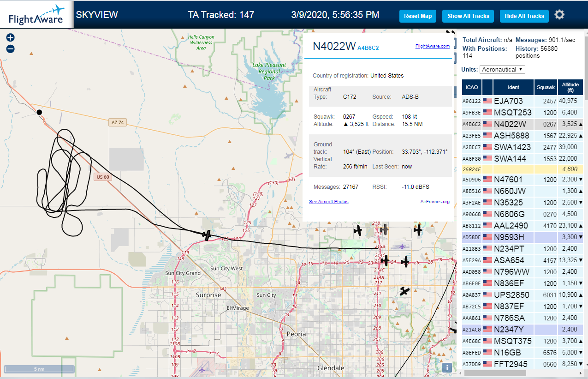Select N234PT in aircraft list
This screenshot has width=588, height=379.
[x=523, y=248]
